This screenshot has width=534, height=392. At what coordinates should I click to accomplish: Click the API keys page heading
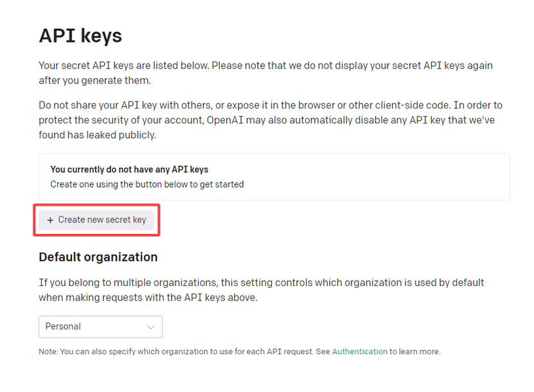click(x=80, y=35)
